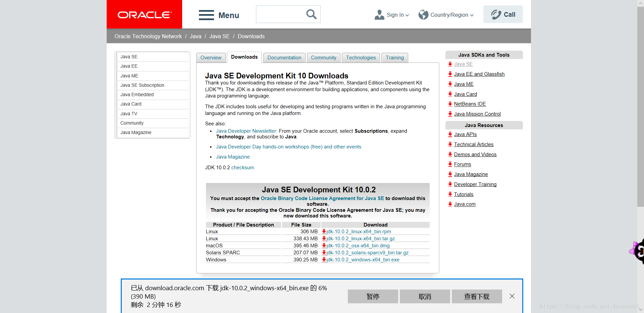Click red arrow icon next to Java APIs
644x313 pixels.
pos(450,134)
